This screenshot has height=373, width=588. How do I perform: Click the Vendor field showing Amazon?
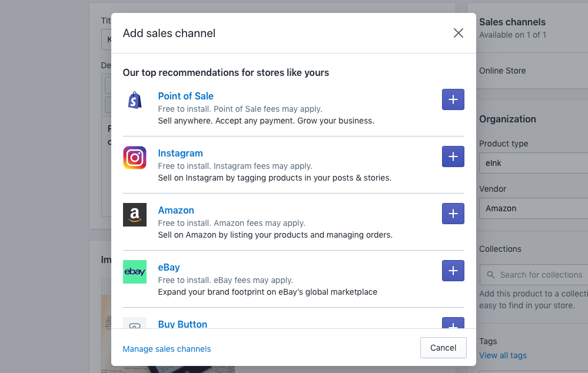click(533, 208)
